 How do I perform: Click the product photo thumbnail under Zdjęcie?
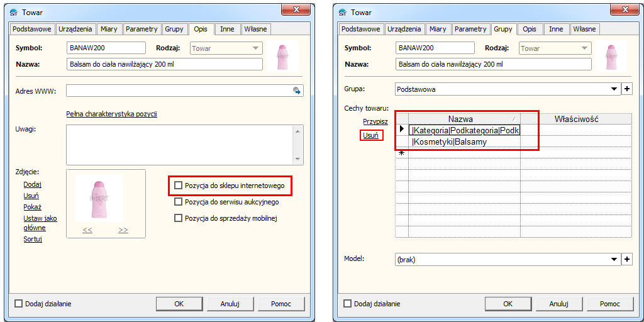tap(99, 198)
